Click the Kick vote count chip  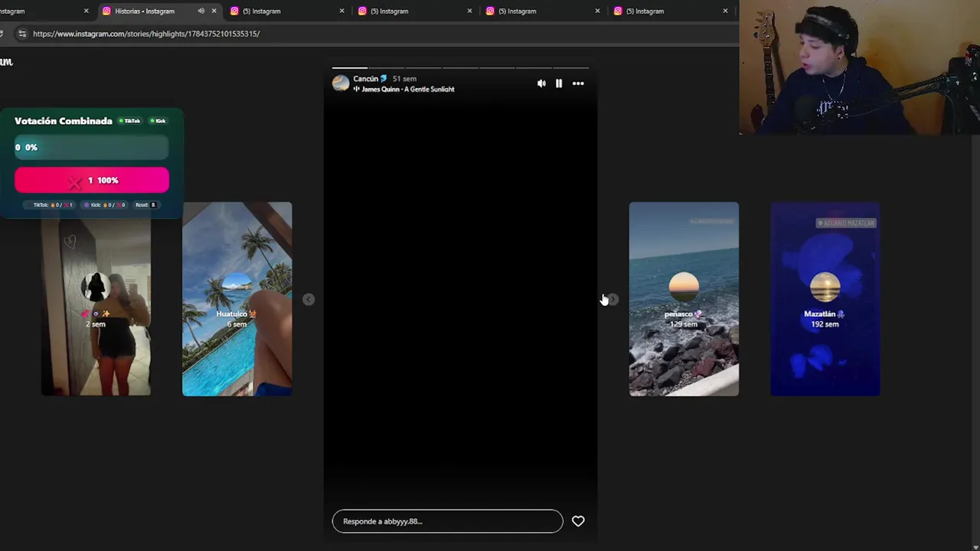pos(103,205)
